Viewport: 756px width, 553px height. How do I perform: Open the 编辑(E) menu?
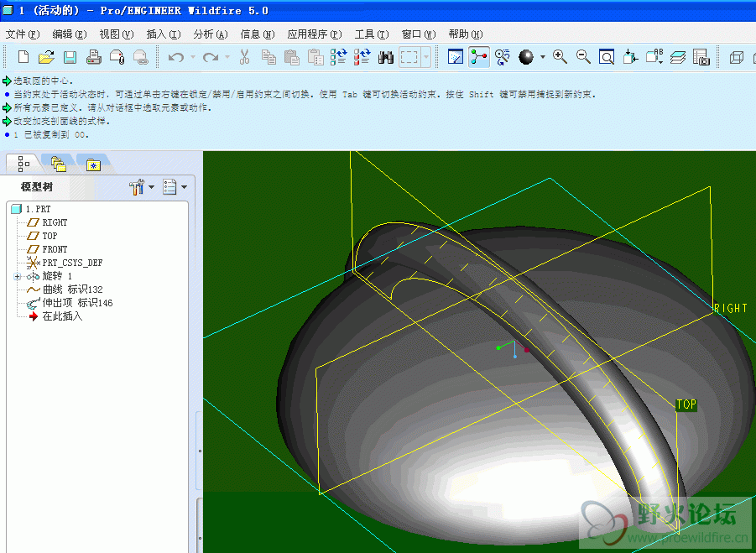[x=70, y=34]
